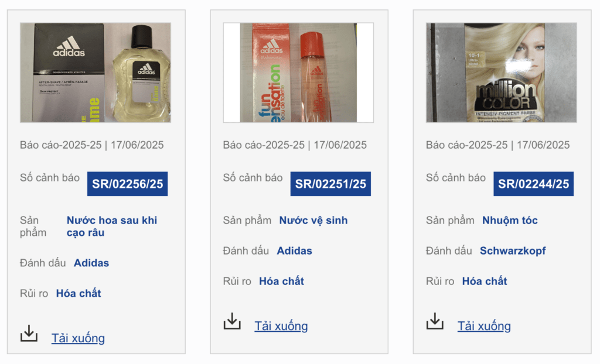View Adidas after-shave product image
Viewport: 600px width, 364px height.
pos(96,73)
